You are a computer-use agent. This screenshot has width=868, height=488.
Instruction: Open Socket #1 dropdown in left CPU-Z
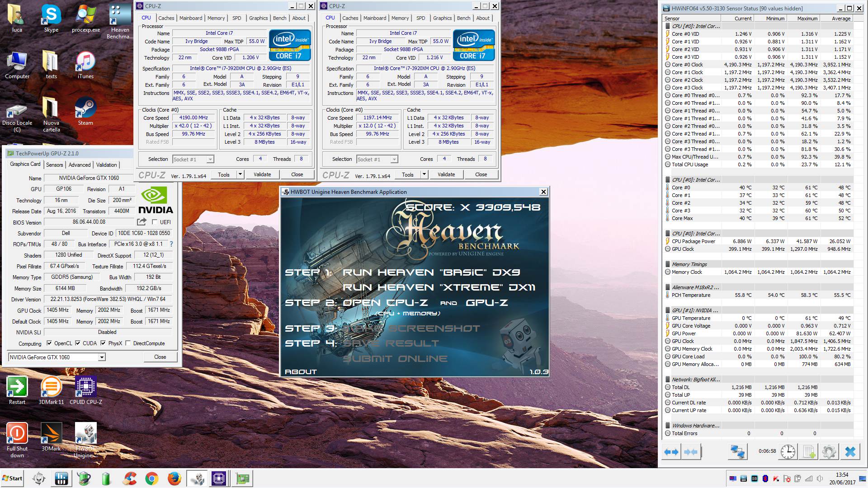[x=210, y=159]
